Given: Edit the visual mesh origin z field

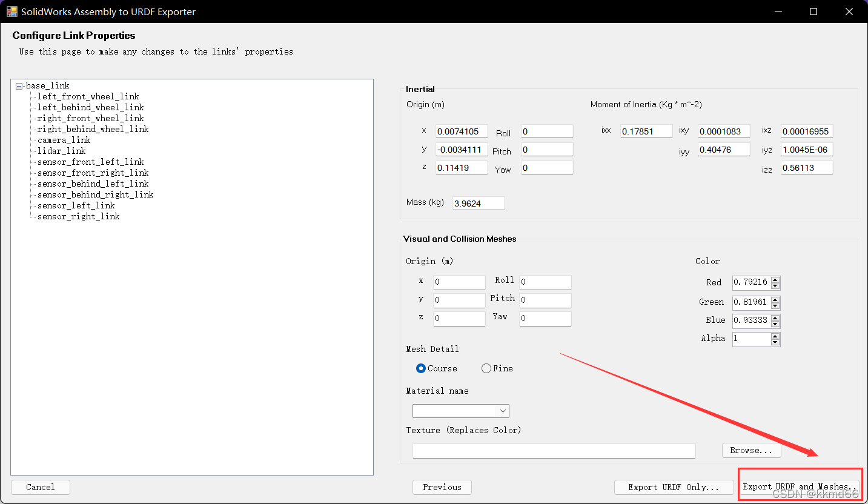Looking at the screenshot, I should 459,319.
